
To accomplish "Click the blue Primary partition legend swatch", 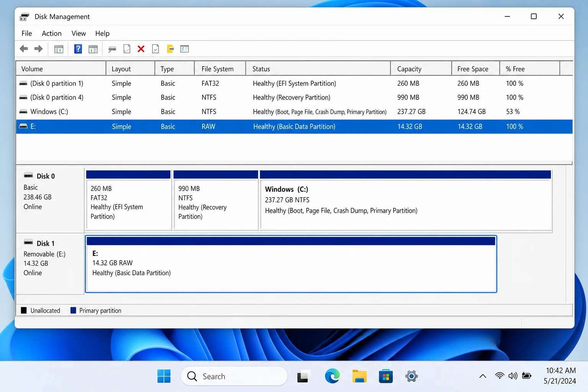I will (73, 310).
